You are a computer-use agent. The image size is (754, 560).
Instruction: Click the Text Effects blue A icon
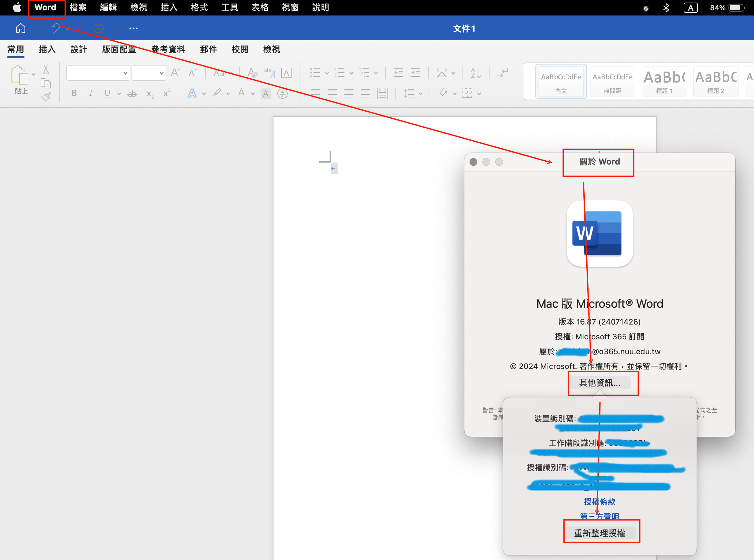192,93
